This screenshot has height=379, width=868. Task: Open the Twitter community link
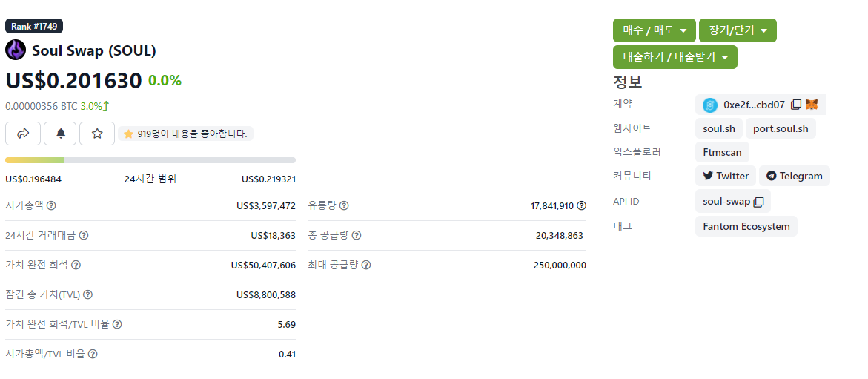point(725,176)
